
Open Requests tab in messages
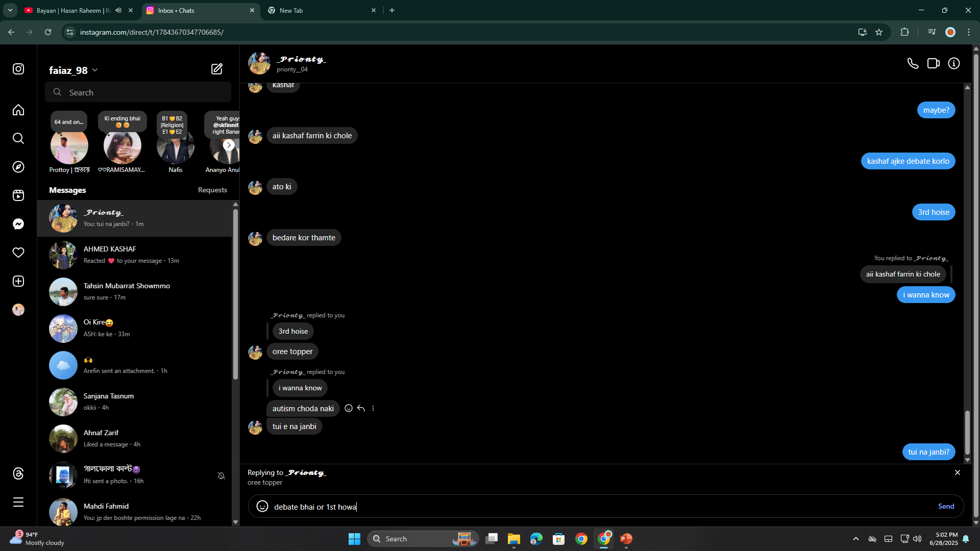[212, 190]
